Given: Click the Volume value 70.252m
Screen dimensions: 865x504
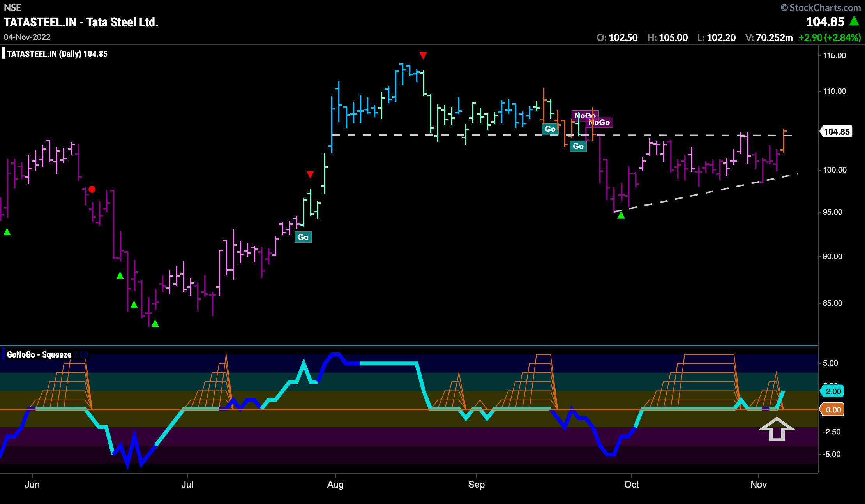Looking at the screenshot, I should [774, 38].
